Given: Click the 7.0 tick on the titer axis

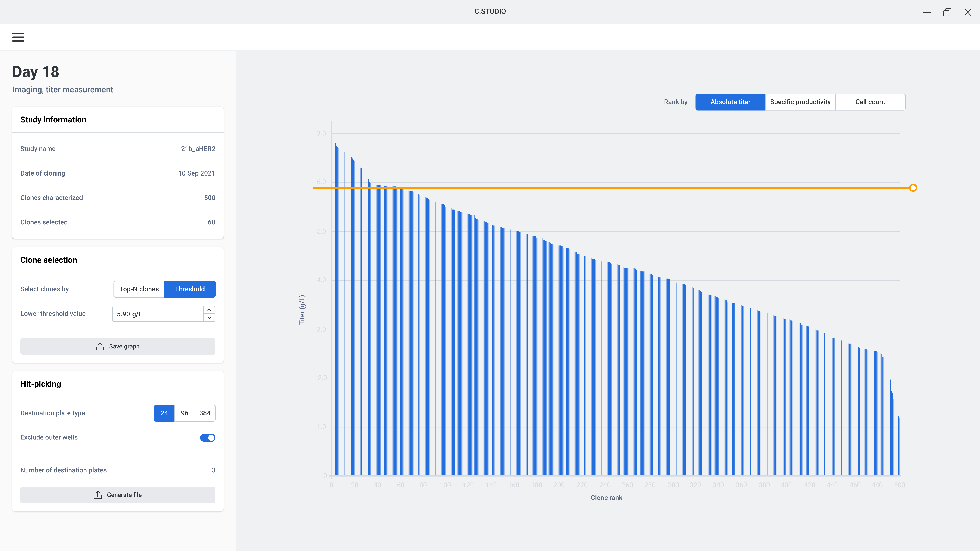Looking at the screenshot, I should click(x=321, y=134).
